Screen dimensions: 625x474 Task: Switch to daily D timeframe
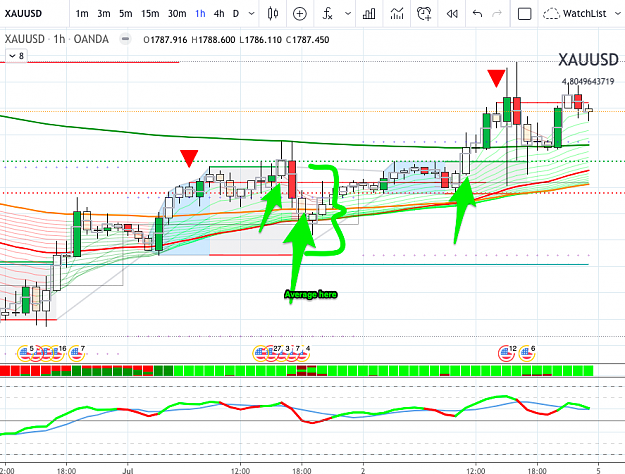(x=236, y=14)
